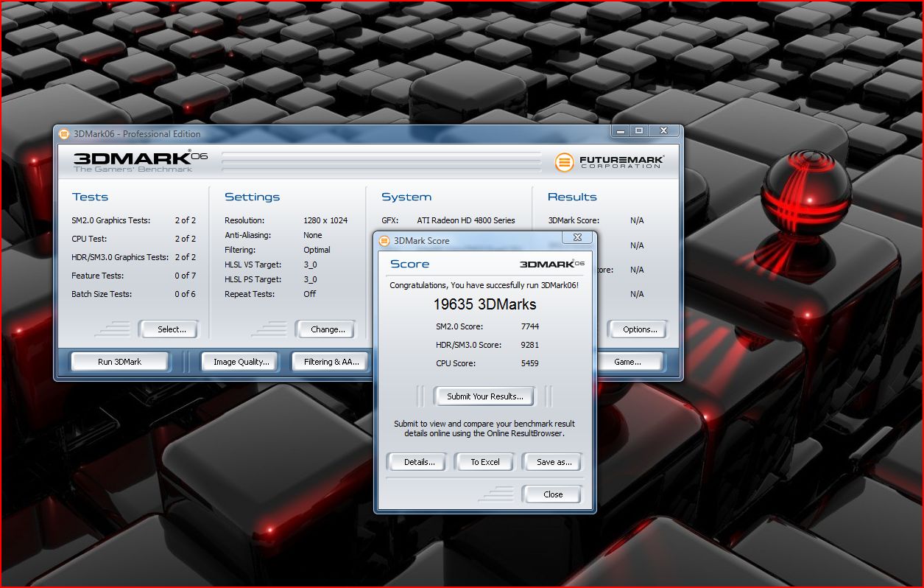
Task: Click Close button at dialog bottom
Action: point(551,494)
